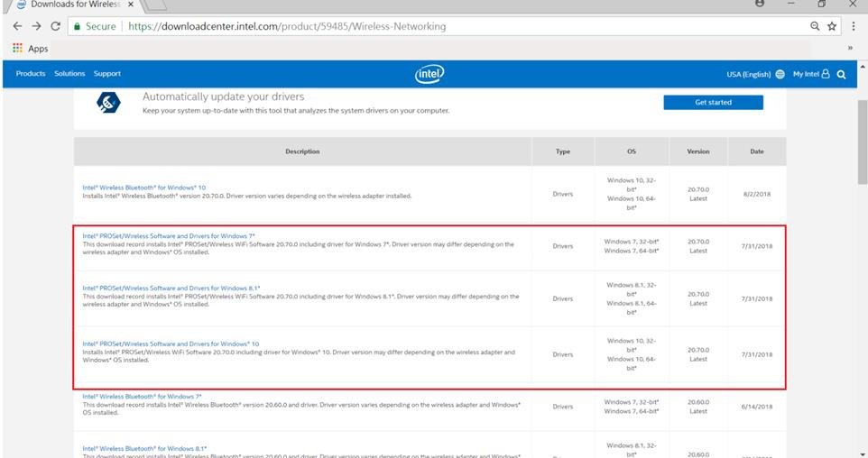Click the green Secure padlock icon
868x458 pixels.
77,26
